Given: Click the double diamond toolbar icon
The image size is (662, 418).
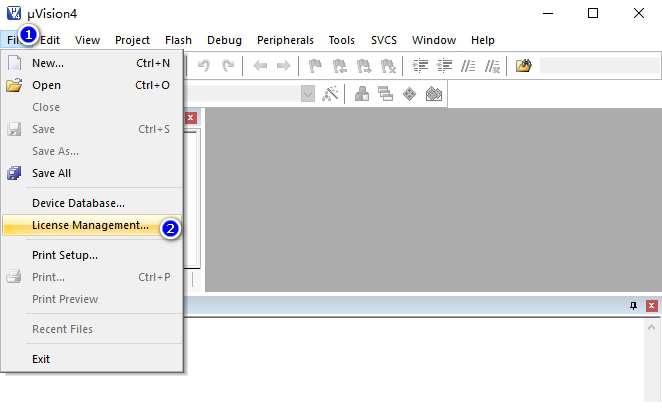Looking at the screenshot, I should coord(434,94).
